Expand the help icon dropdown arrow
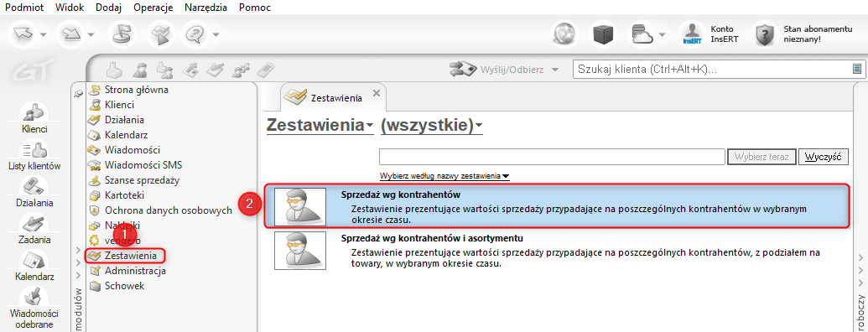 tap(216, 35)
